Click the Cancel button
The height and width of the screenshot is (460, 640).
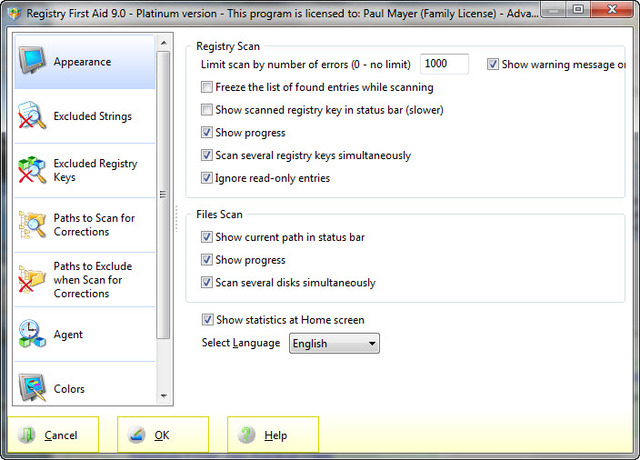pyautogui.click(x=53, y=435)
